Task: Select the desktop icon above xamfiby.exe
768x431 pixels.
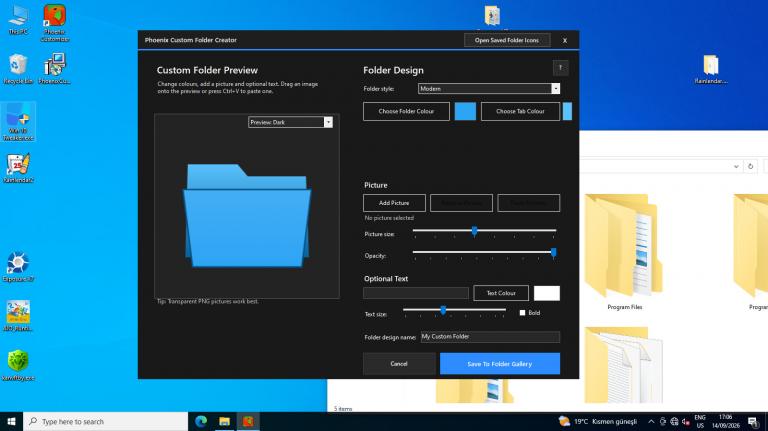Action: pos(18,316)
